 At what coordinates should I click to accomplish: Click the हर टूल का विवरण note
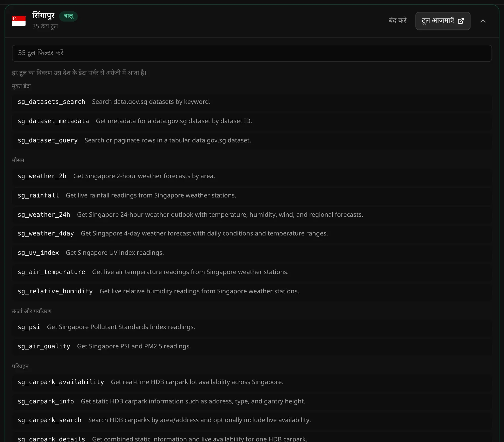click(x=79, y=73)
